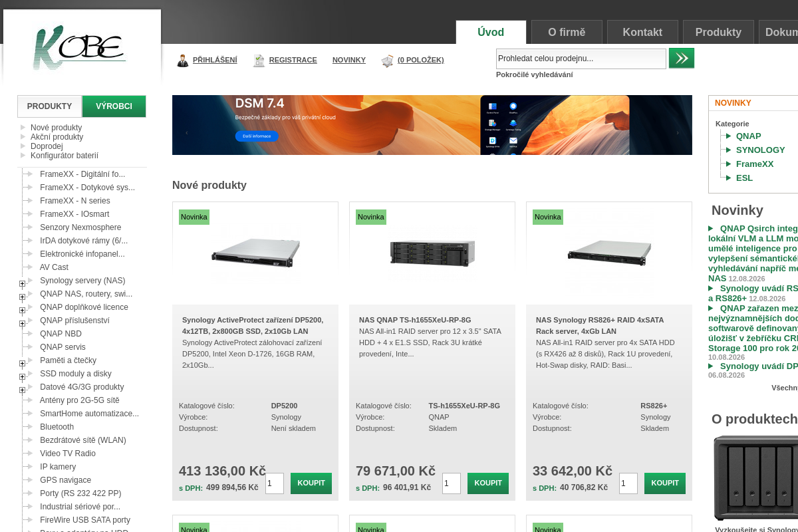The width and height of the screenshot is (798, 532).
Task: Switch to VÝROBCI sidebar tab
Action: tap(114, 106)
